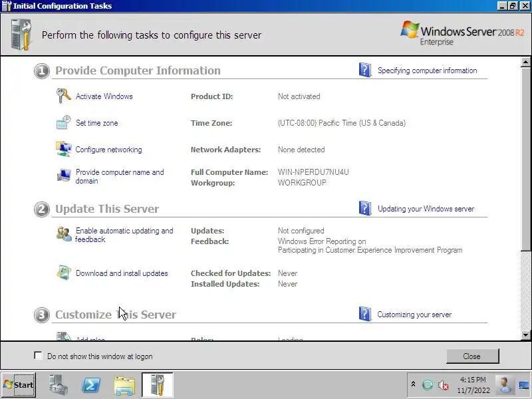The width and height of the screenshot is (532, 399).
Task: Click the Not activated product ID value
Action: [299, 96]
